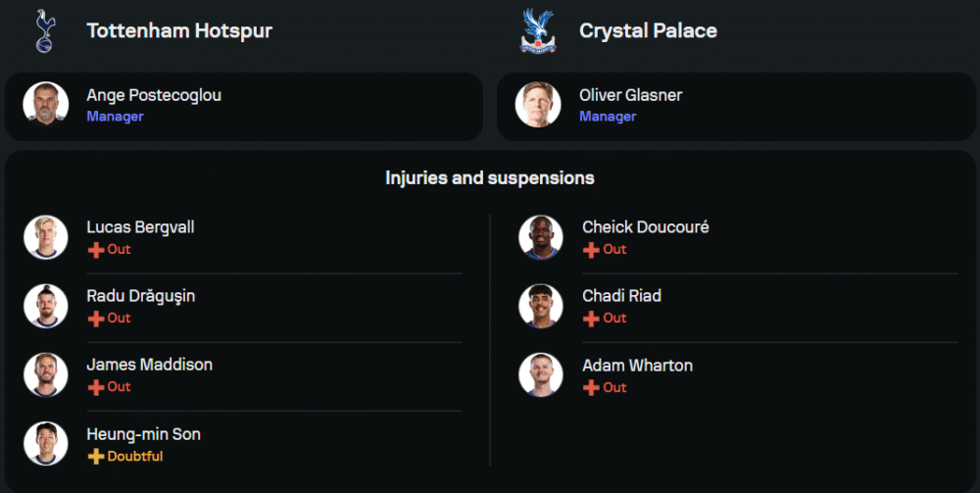Click the yellow Doubtful status icon for Son
The height and width of the screenshot is (493, 980).
coord(95,457)
